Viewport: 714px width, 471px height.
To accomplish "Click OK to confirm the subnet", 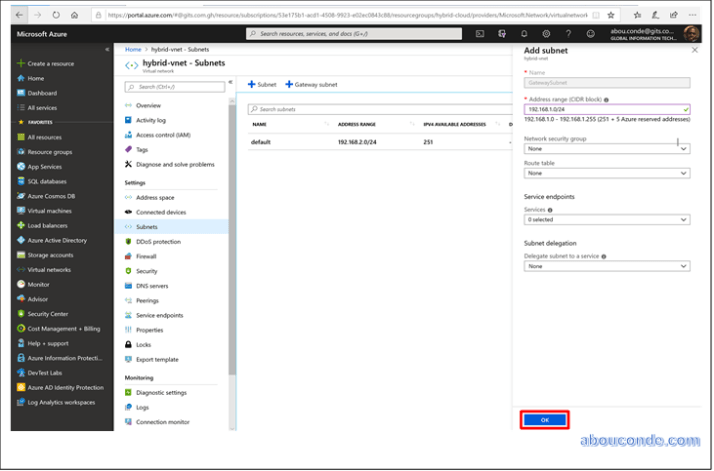I will tap(545, 420).
